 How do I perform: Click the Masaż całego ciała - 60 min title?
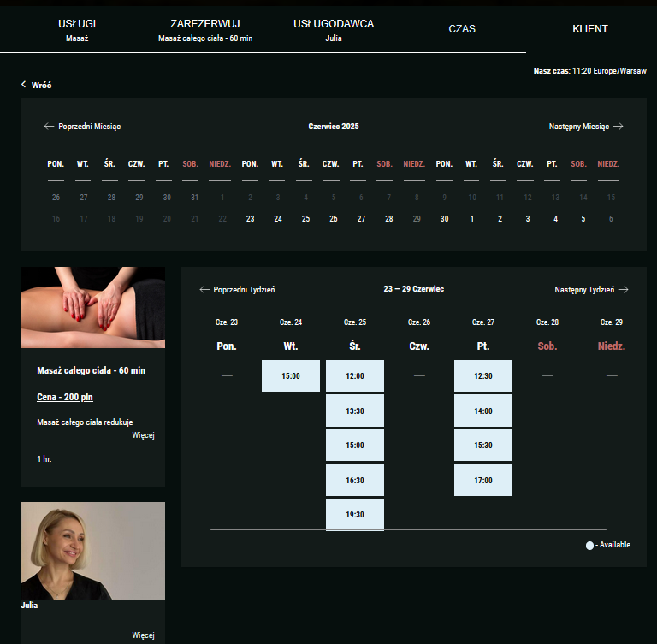click(91, 370)
